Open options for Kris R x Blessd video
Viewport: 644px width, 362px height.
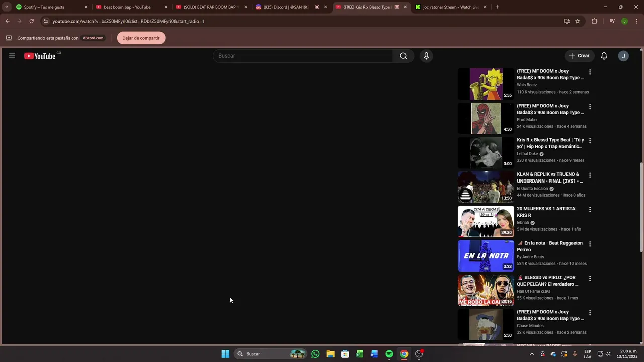[x=590, y=141]
